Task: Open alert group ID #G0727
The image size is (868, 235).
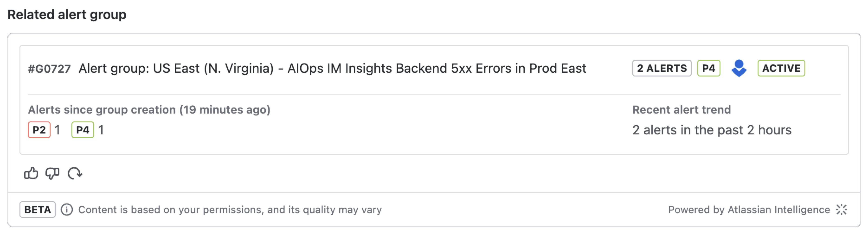Action: [x=49, y=69]
